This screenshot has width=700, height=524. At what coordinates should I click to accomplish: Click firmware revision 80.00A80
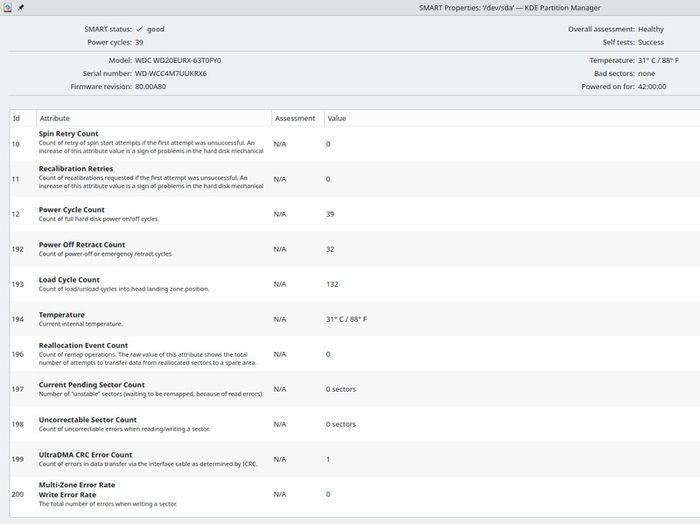pos(150,87)
